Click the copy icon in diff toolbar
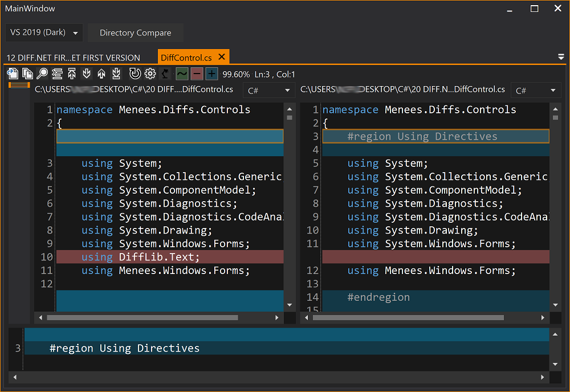Viewport: 570px width, 392px height. 27,73
